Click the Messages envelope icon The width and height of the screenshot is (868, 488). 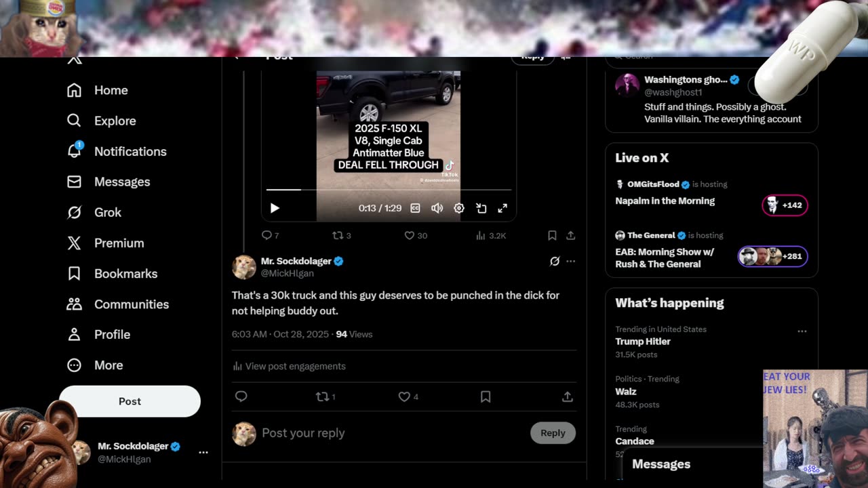[74, 182]
